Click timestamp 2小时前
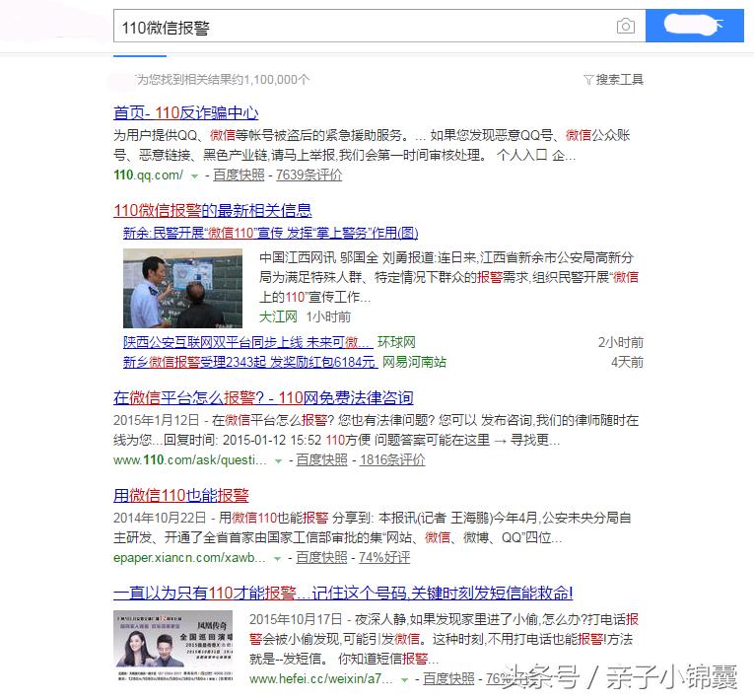The image size is (754, 700). [620, 342]
